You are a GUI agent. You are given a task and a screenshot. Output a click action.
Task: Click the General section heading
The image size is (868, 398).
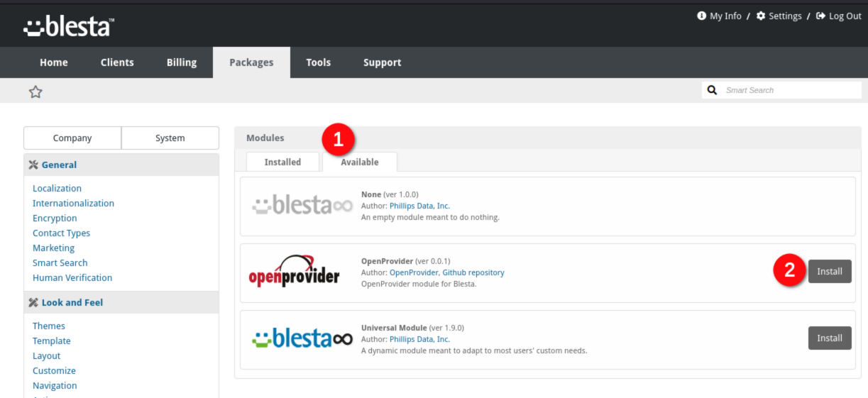coord(59,165)
